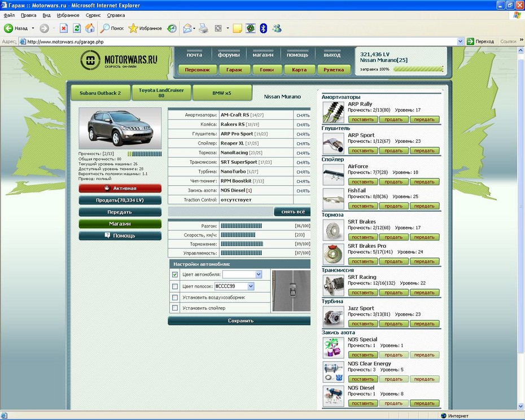Open the Цвет полосок #CCCC99 dropdown

coord(251,286)
